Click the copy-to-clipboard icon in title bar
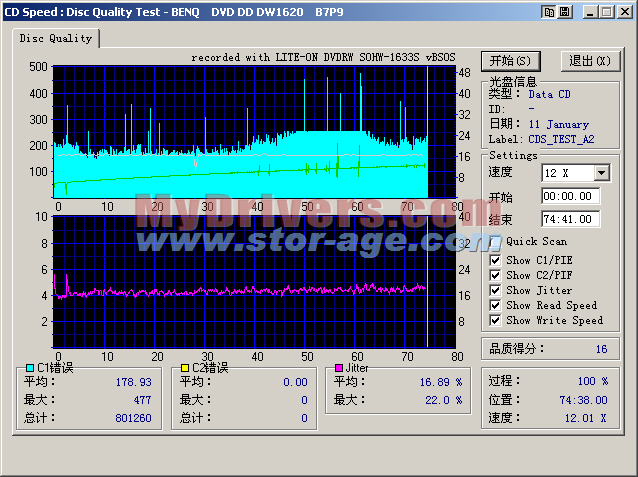Viewport: 638px width, 477px height. pyautogui.click(x=549, y=11)
